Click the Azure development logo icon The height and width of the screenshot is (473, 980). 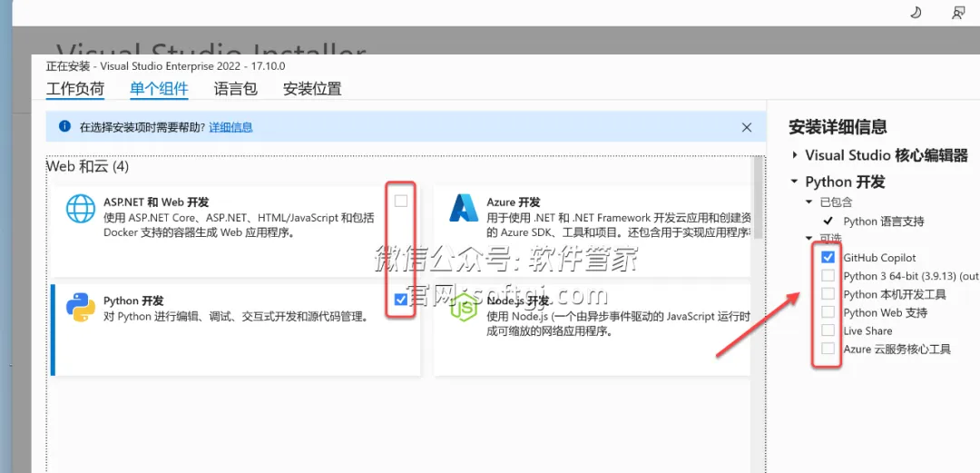point(464,208)
